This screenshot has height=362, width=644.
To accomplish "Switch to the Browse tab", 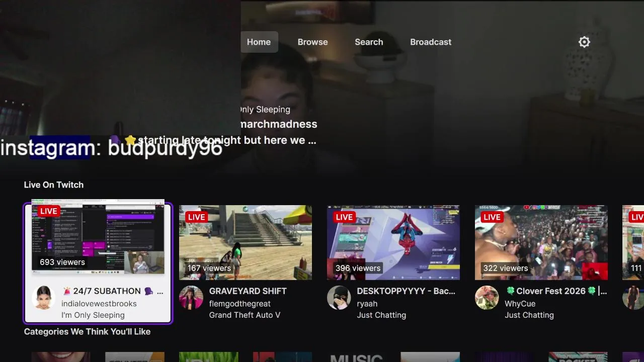I will (x=312, y=42).
